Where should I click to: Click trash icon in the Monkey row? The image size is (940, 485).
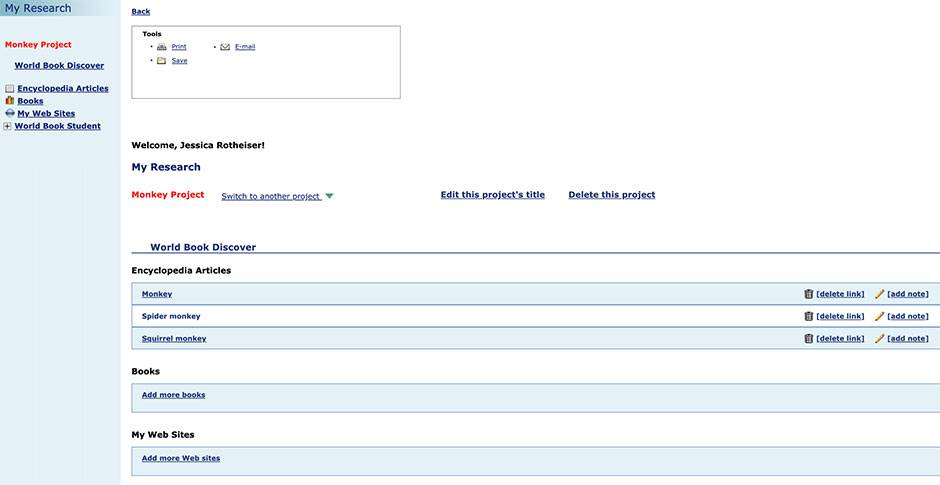808,294
